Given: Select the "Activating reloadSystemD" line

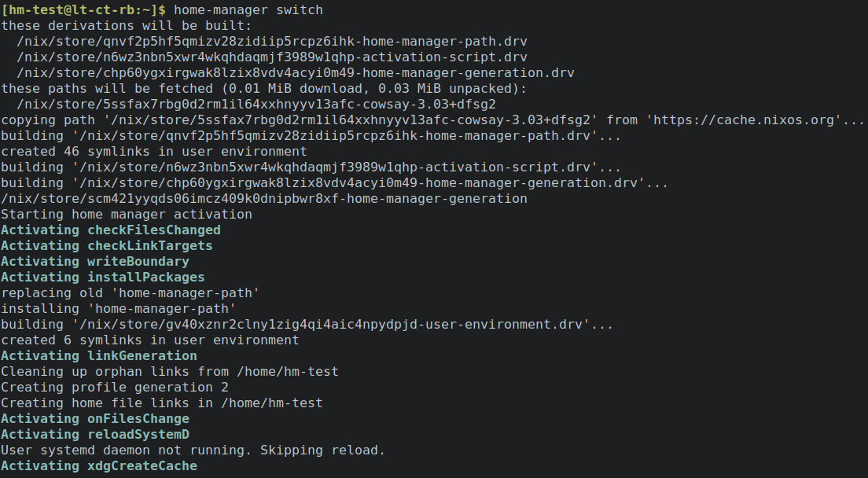Looking at the screenshot, I should click(95, 435).
